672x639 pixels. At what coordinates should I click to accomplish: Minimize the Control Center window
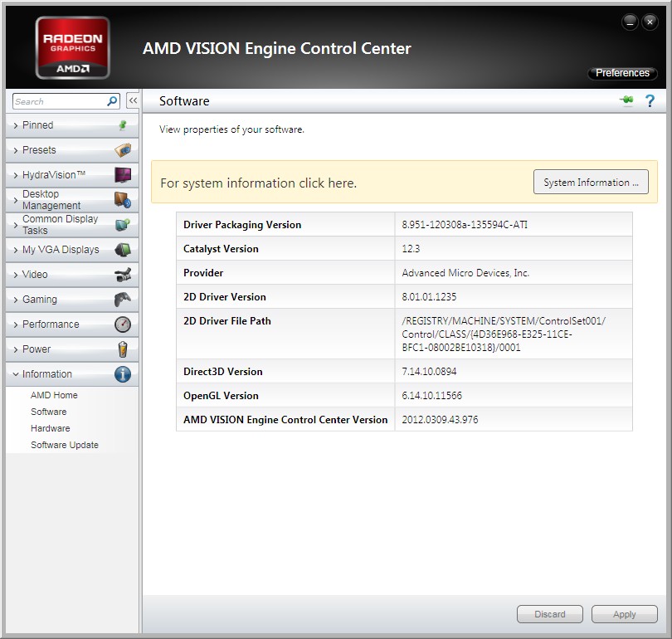(630, 22)
